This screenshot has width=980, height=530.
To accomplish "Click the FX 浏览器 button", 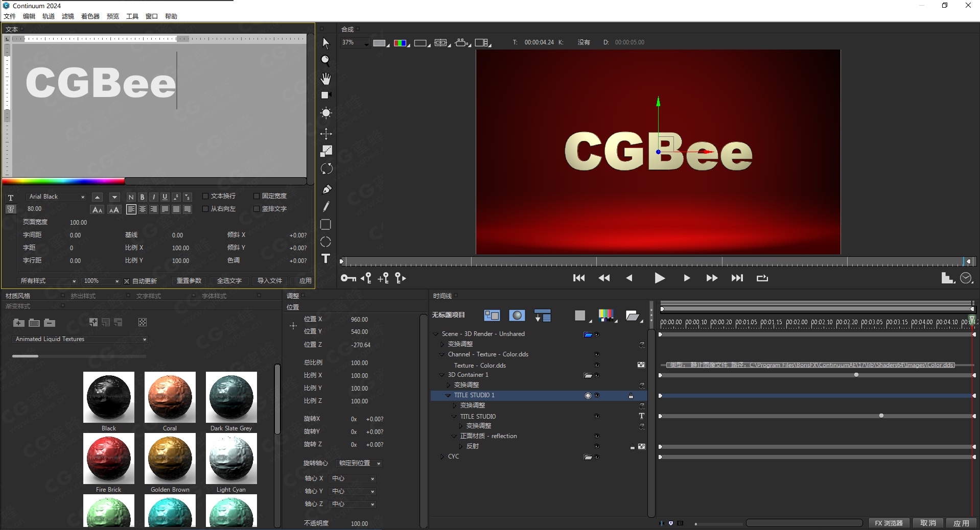I will [x=889, y=523].
